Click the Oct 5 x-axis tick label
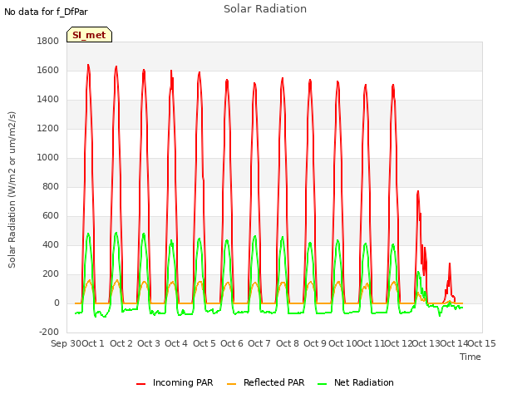This screenshot has width=532, height=399. [x=204, y=343]
